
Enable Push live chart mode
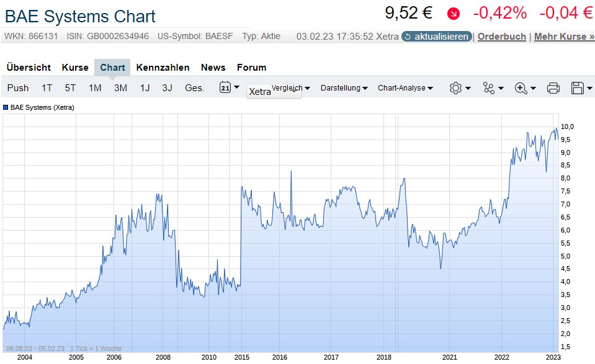click(18, 88)
